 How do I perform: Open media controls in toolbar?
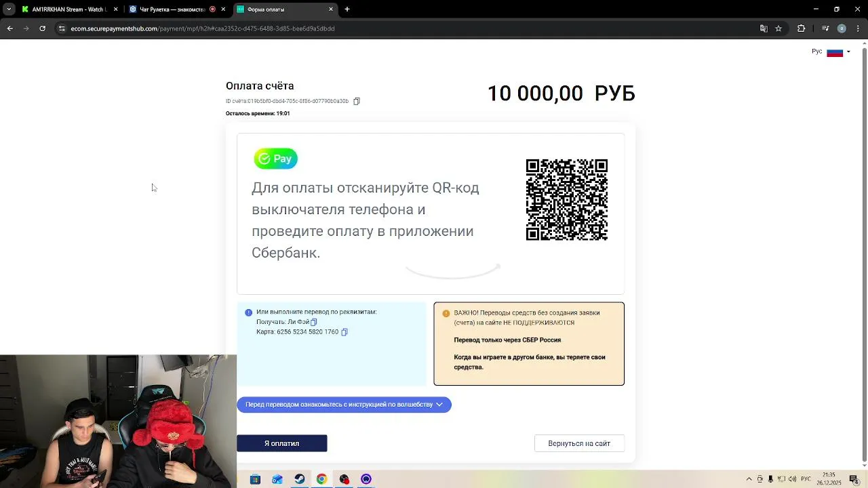(825, 28)
